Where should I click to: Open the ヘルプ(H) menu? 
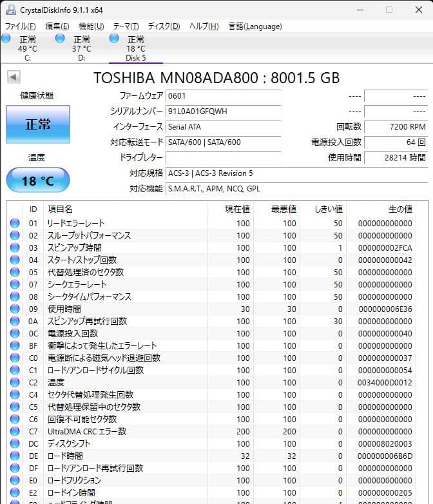[x=204, y=26]
